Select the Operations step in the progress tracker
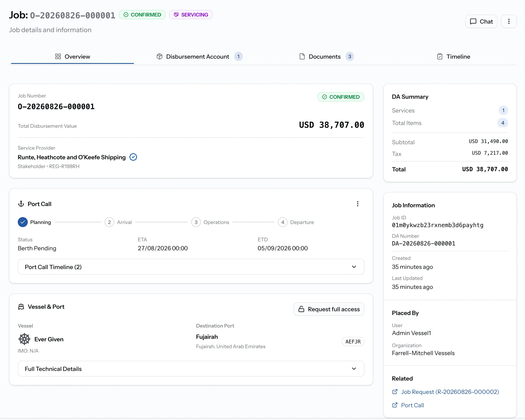The width and height of the screenshot is (525, 420). point(196,222)
